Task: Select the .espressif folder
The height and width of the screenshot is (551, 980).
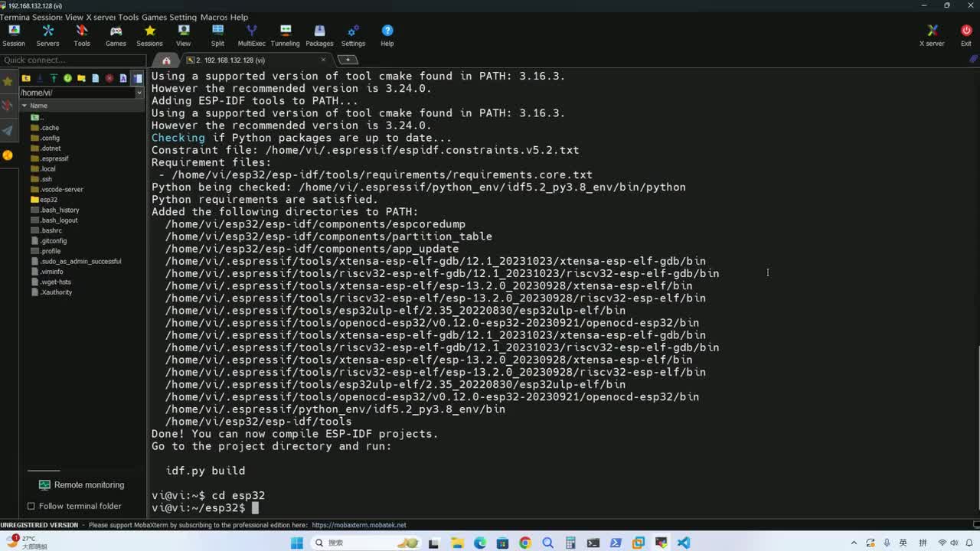Action: [49, 158]
